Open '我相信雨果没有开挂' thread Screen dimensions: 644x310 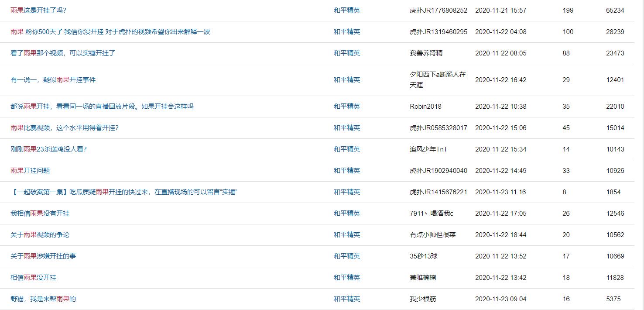[40, 214]
